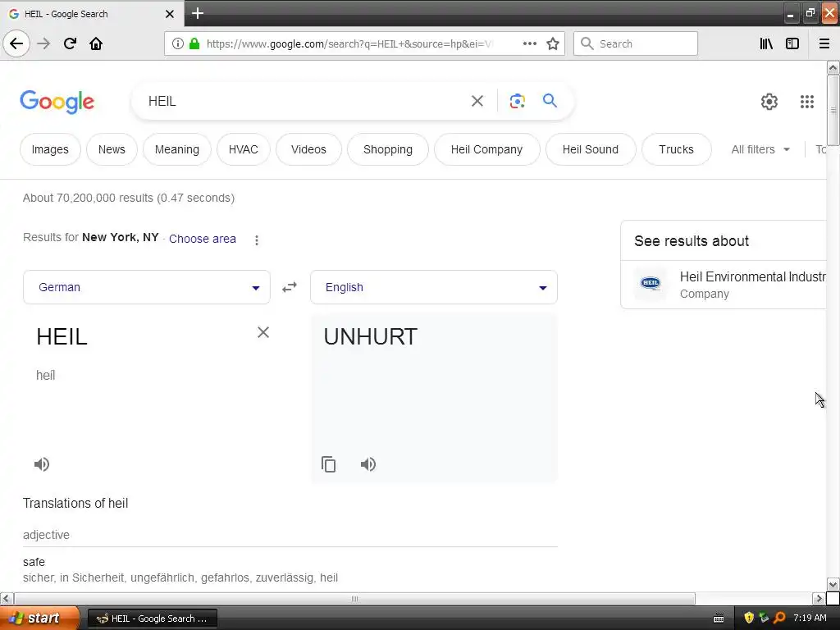This screenshot has height=630, width=840.
Task: Filter results by Images
Action: 50,149
